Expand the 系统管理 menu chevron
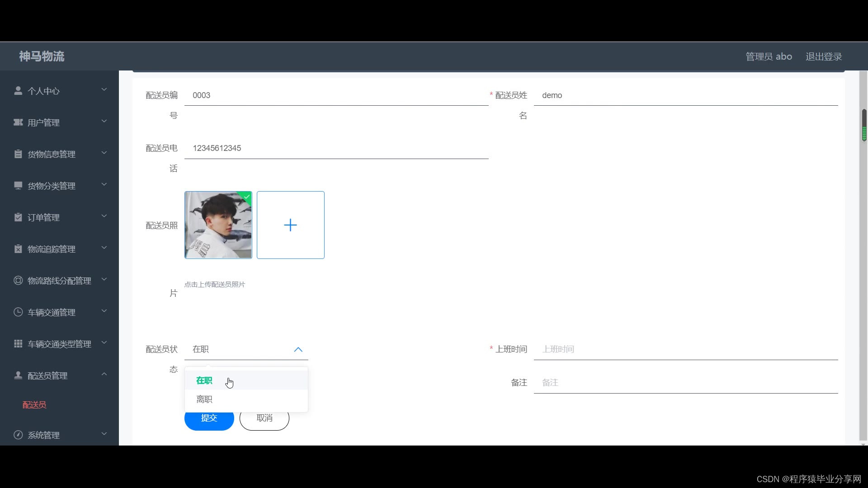 pyautogui.click(x=104, y=434)
